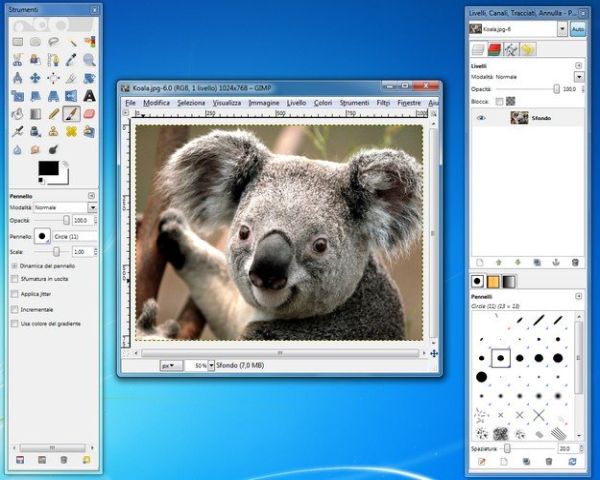Hide the Sfondo layer with eye icon

[481, 117]
